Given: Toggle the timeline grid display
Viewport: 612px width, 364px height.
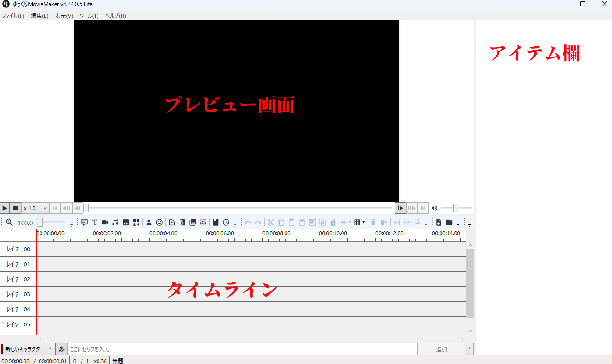Looking at the screenshot, I should (x=357, y=222).
